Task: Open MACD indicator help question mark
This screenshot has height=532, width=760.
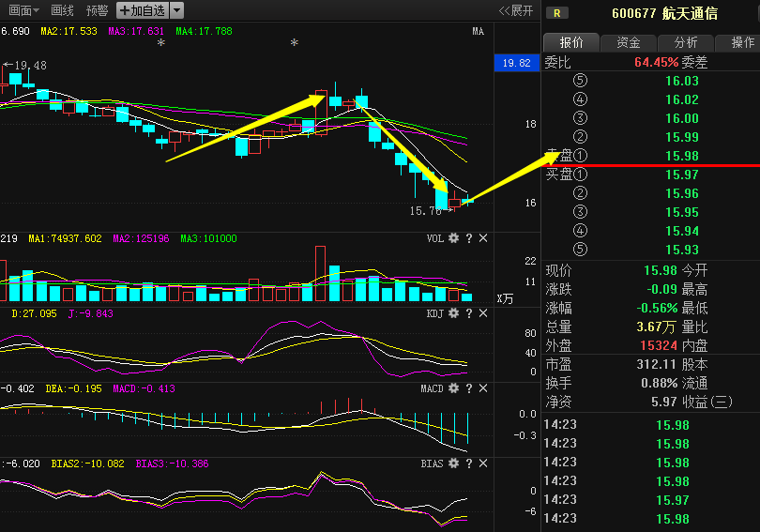Action: click(469, 388)
